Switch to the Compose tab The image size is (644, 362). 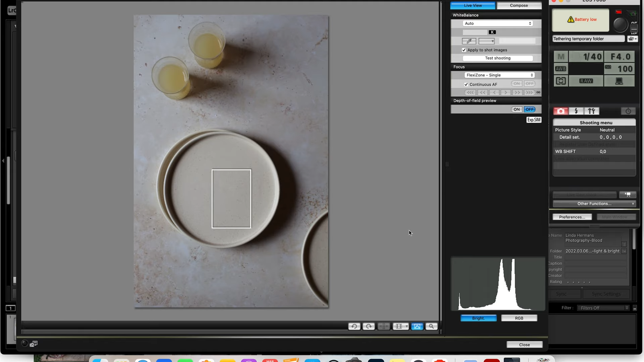coord(519,5)
